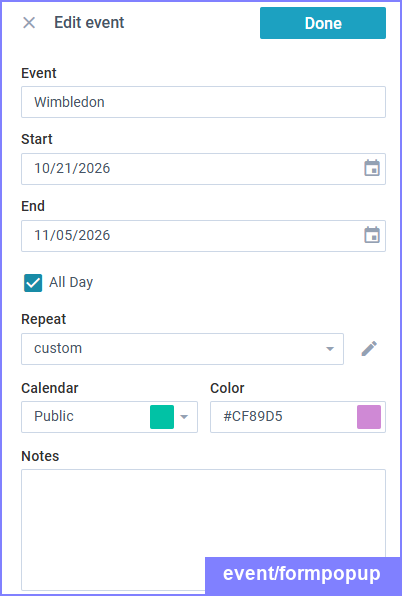Image resolution: width=402 pixels, height=596 pixels.
Task: Click the event/formpopup label badge
Action: point(302,574)
